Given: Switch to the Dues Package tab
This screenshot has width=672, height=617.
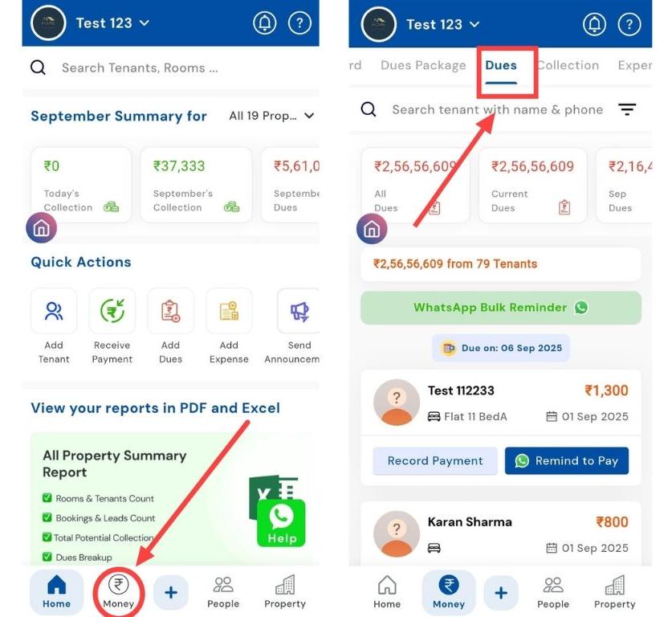Looking at the screenshot, I should pos(423,65).
